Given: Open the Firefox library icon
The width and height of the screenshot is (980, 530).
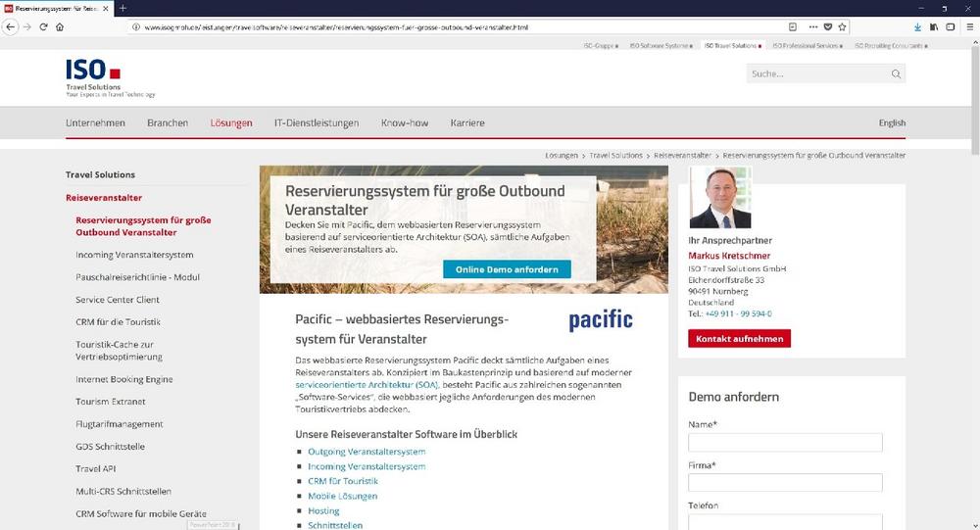Looking at the screenshot, I should pyautogui.click(x=934, y=26).
